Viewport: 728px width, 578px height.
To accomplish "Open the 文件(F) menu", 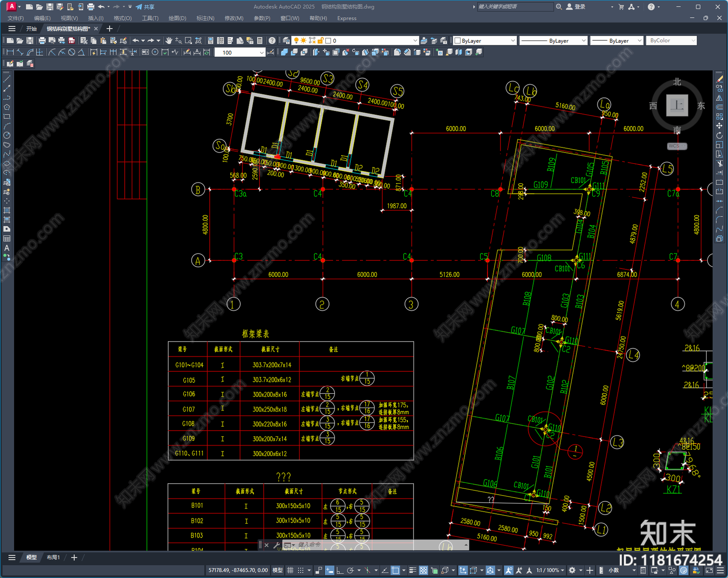I will coord(15,18).
